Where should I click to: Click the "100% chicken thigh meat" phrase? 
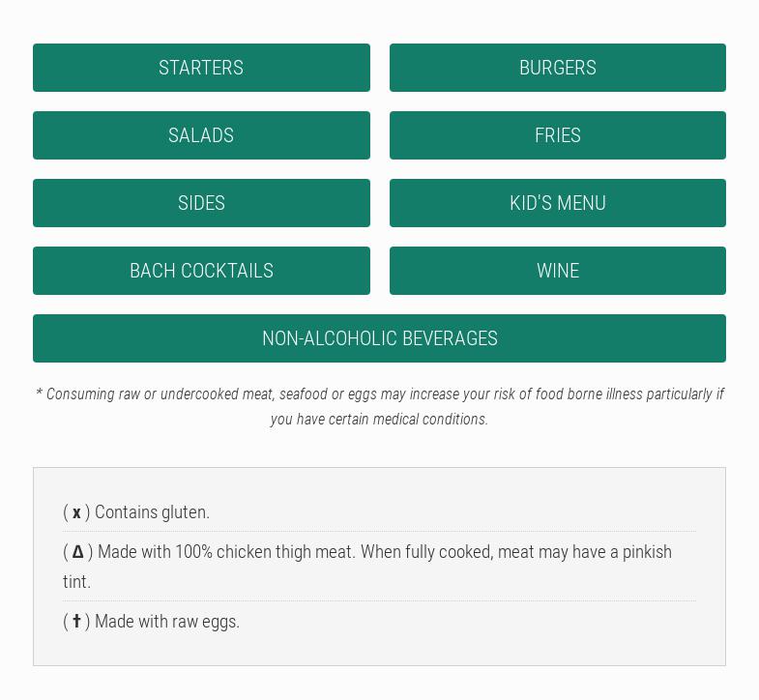click(263, 552)
